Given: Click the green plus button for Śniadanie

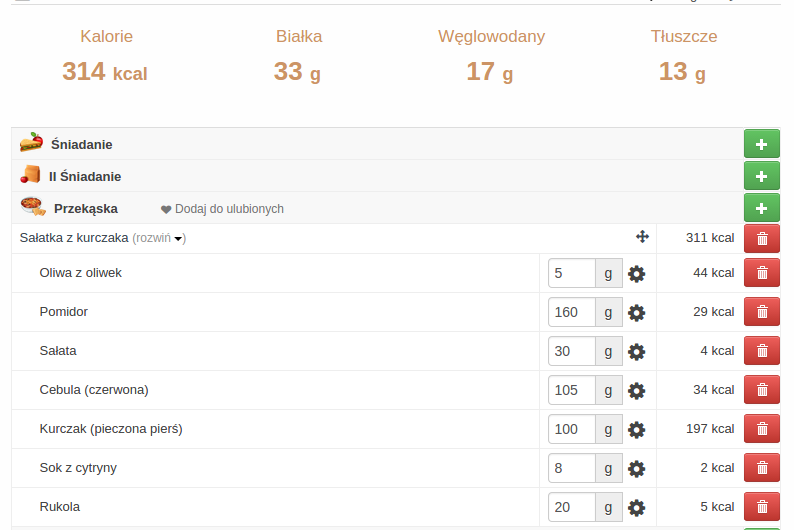Looking at the screenshot, I should coord(761,144).
